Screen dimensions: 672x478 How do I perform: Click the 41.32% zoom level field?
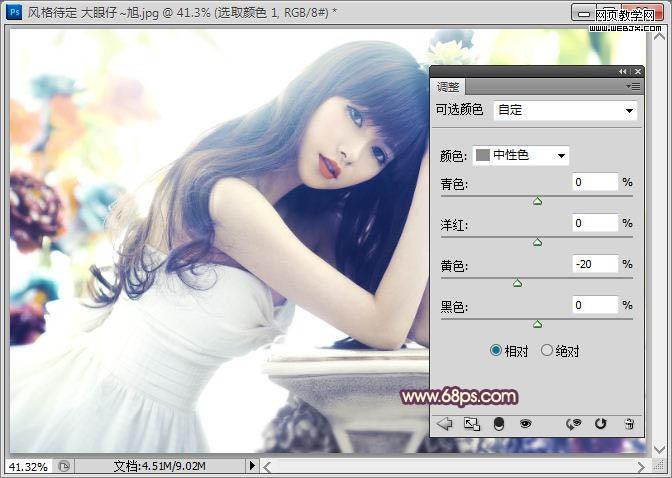27,466
